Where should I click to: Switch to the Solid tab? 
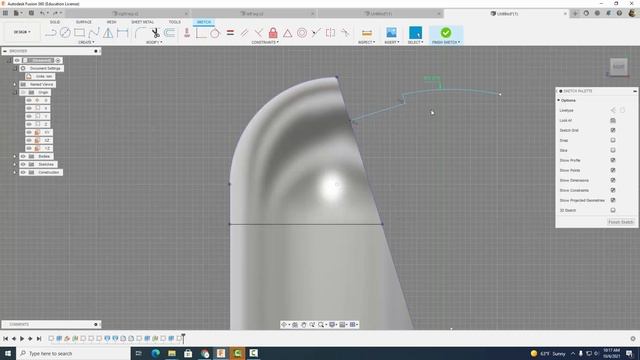click(55, 22)
